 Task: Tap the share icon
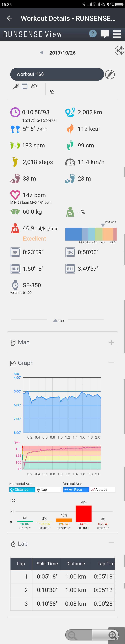pos(119,50)
